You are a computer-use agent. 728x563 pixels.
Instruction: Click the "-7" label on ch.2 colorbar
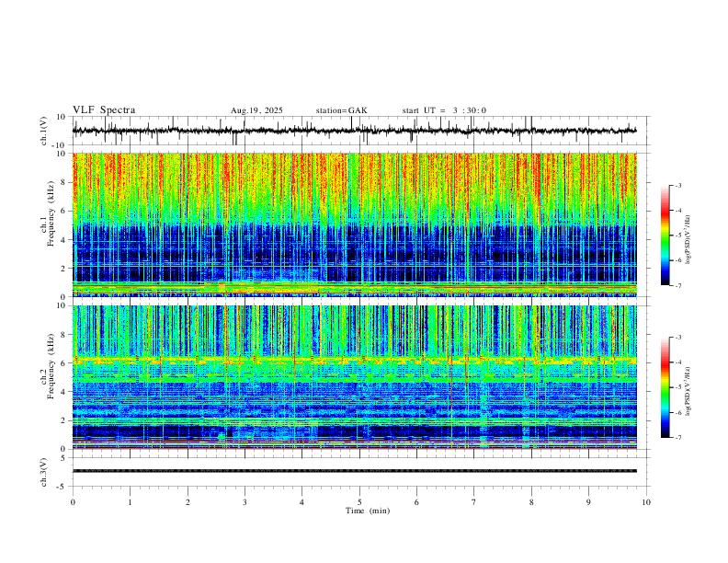click(x=677, y=438)
